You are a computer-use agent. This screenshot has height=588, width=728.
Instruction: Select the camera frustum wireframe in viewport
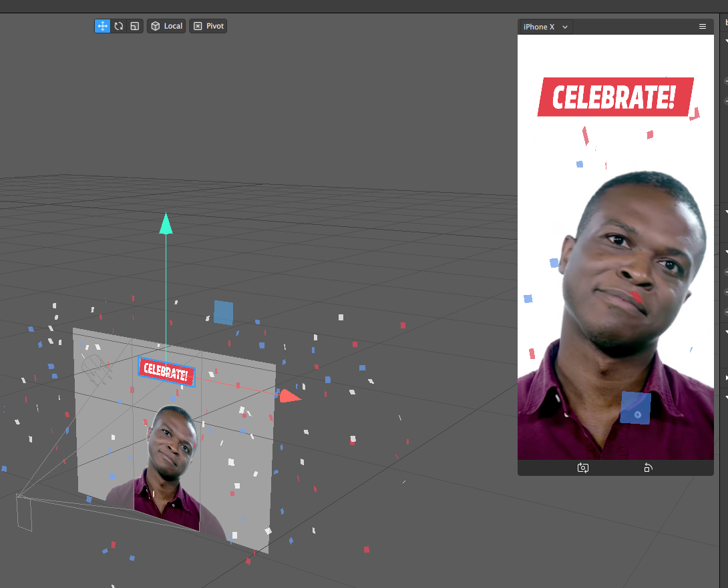tap(24, 512)
